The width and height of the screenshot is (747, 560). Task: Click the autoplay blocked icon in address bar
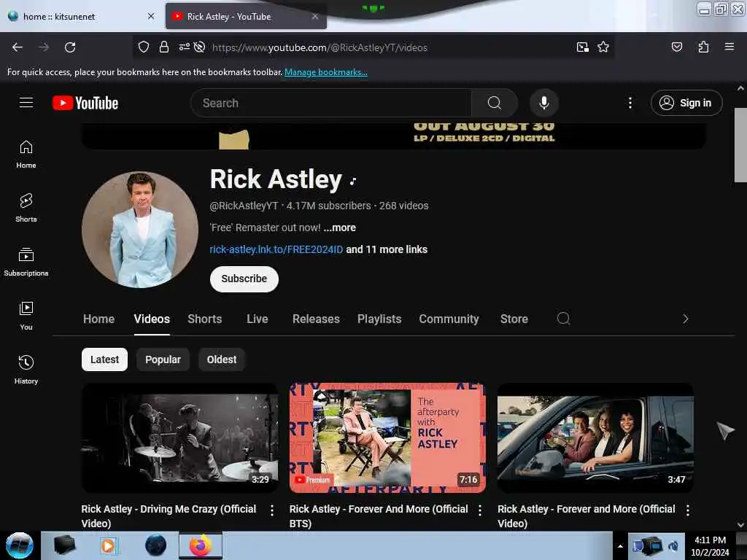click(200, 47)
